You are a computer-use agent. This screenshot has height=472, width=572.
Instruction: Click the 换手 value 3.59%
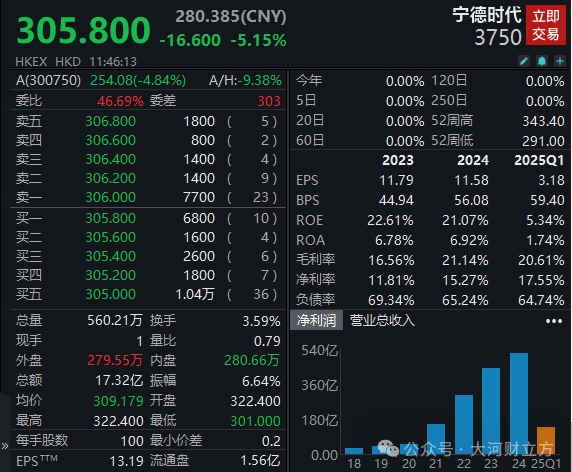point(261,321)
